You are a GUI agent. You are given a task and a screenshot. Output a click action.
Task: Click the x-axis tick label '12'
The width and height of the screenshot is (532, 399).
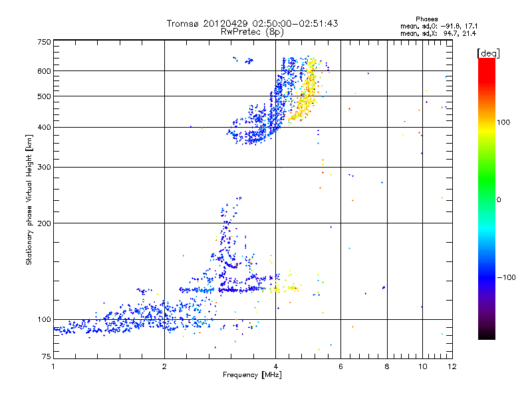click(x=452, y=366)
